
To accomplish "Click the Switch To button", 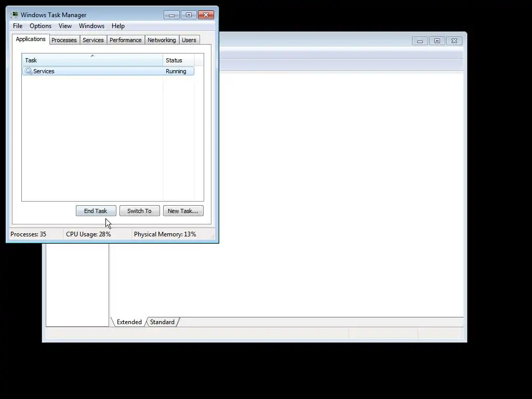I will [x=139, y=211].
